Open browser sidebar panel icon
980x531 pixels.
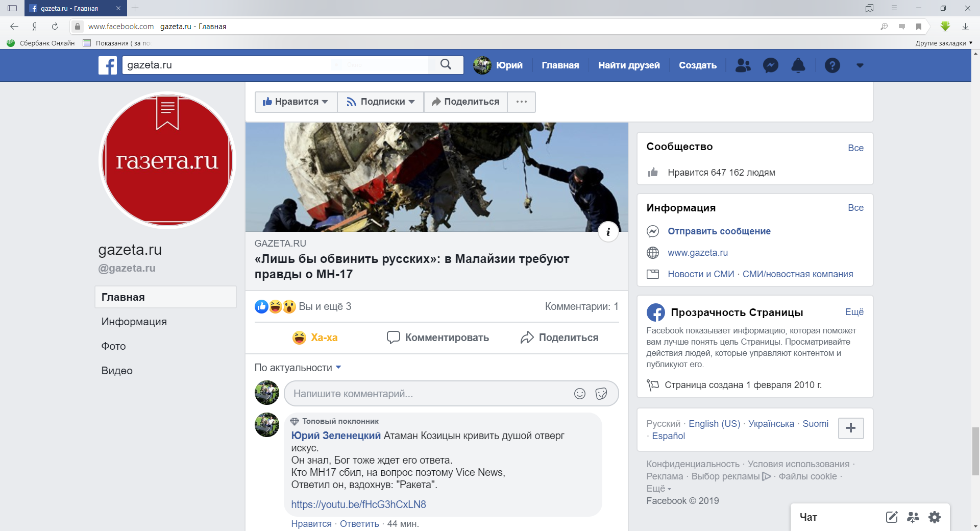point(12,8)
